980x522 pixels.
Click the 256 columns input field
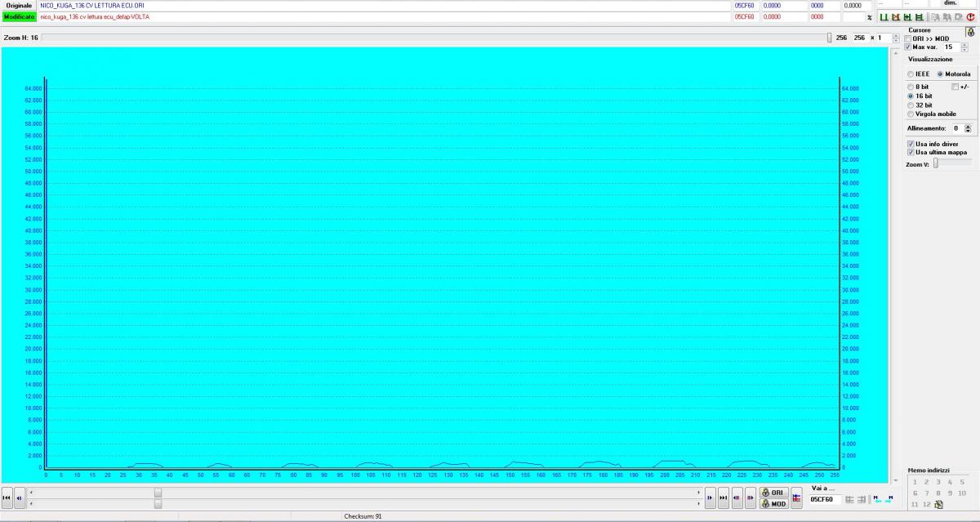[859, 38]
